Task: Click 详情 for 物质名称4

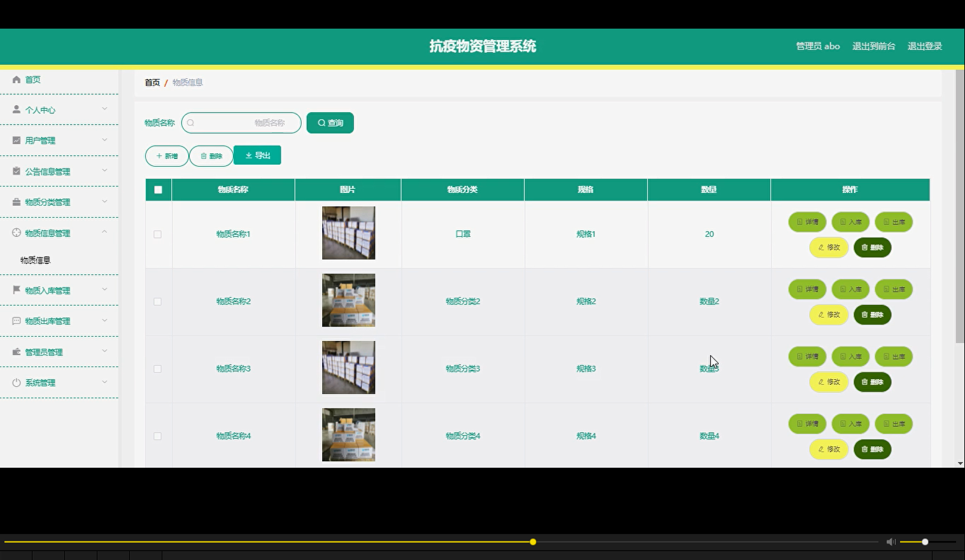Action: coord(807,424)
